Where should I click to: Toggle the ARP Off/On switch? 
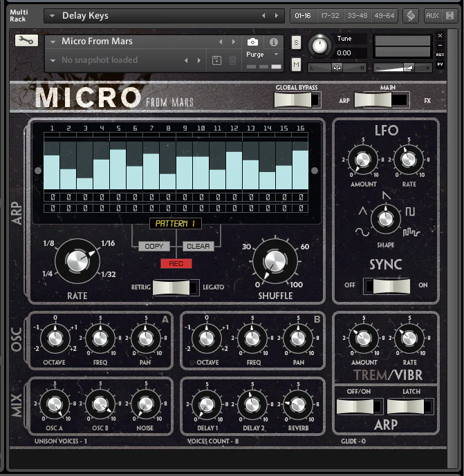[359, 406]
